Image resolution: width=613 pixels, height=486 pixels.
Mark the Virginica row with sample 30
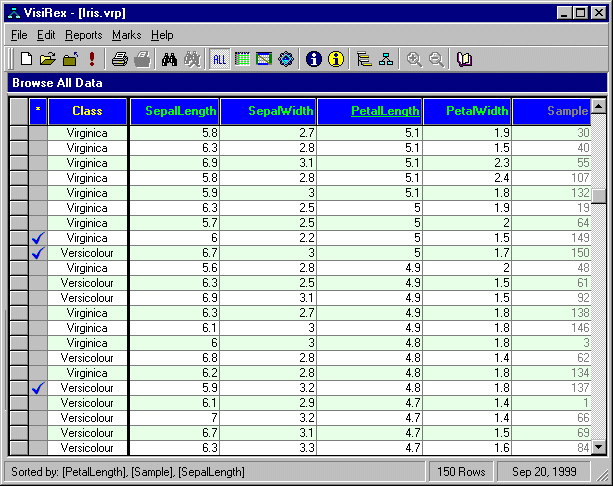pyautogui.click(x=38, y=133)
